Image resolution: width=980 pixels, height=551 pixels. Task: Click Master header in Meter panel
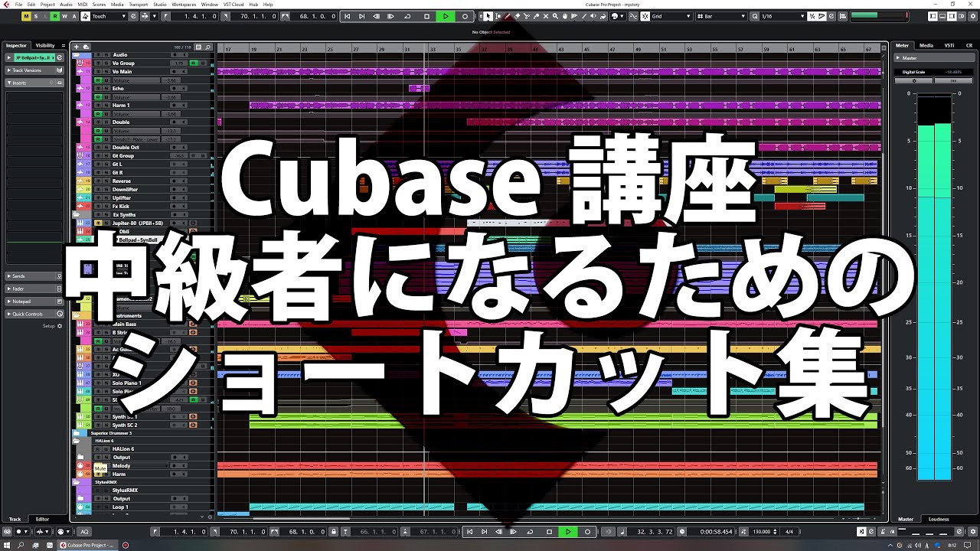[x=933, y=58]
